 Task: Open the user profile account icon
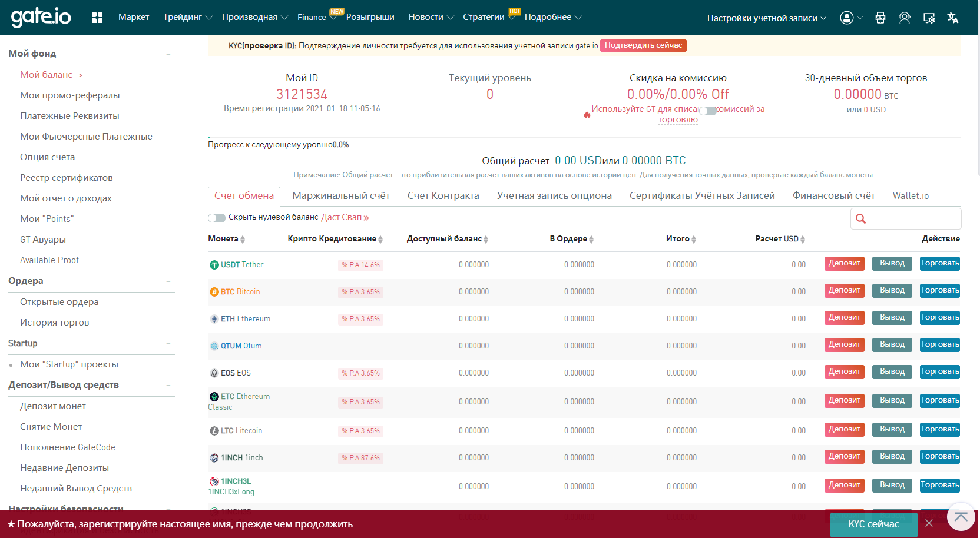pyautogui.click(x=847, y=18)
